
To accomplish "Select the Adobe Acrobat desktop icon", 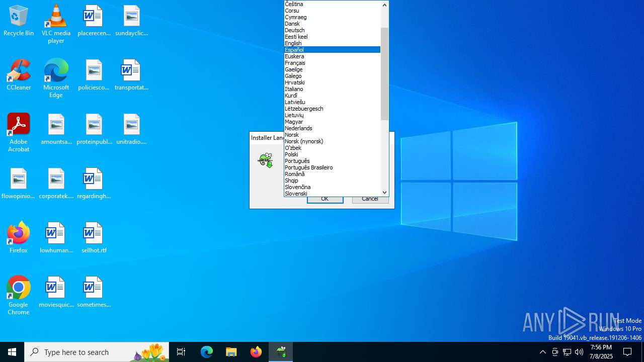I will pyautogui.click(x=19, y=133).
